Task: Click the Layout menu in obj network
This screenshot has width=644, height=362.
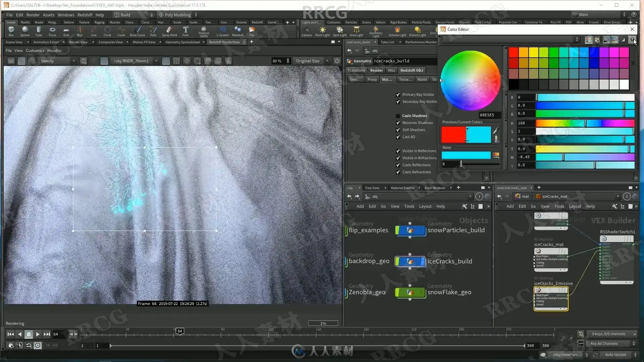Action: pyautogui.click(x=425, y=206)
